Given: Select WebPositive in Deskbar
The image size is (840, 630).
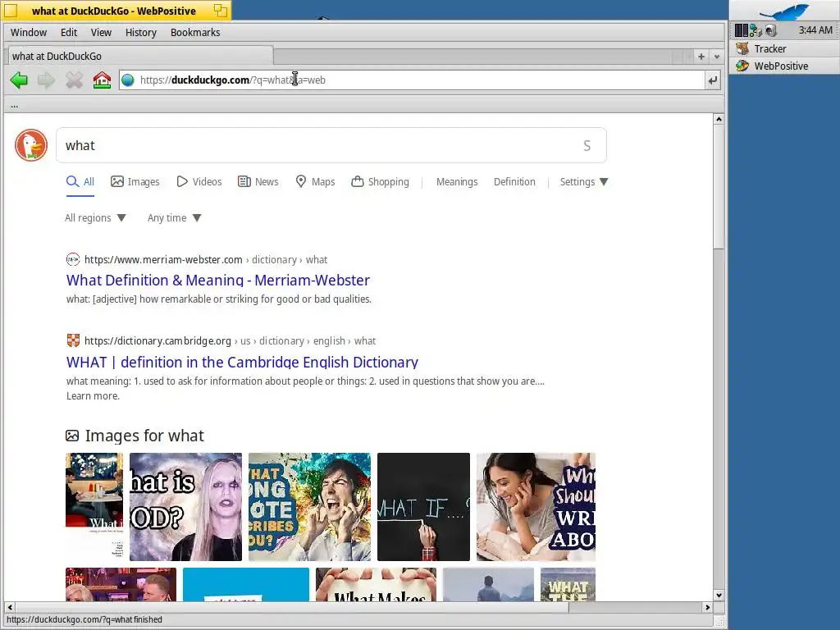Looking at the screenshot, I should coord(783,66).
